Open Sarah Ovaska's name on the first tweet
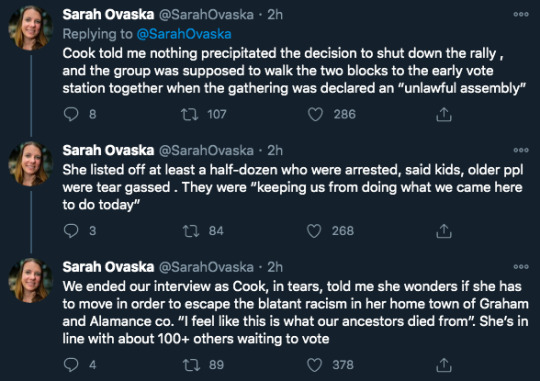This screenshot has width=540, height=381. click(108, 14)
